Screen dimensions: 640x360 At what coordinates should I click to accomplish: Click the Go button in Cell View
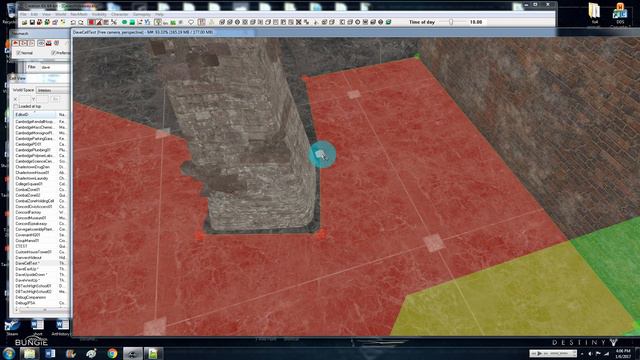pos(56,99)
